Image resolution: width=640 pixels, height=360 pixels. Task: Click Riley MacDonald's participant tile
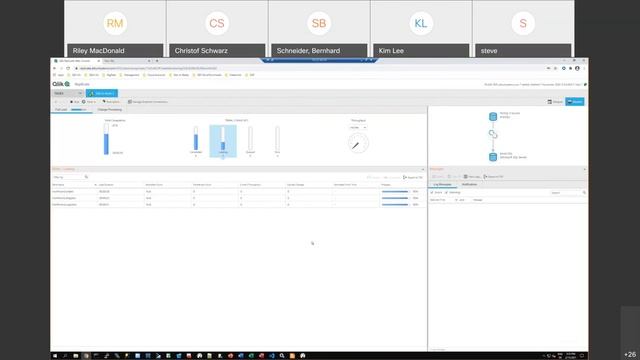(115, 29)
